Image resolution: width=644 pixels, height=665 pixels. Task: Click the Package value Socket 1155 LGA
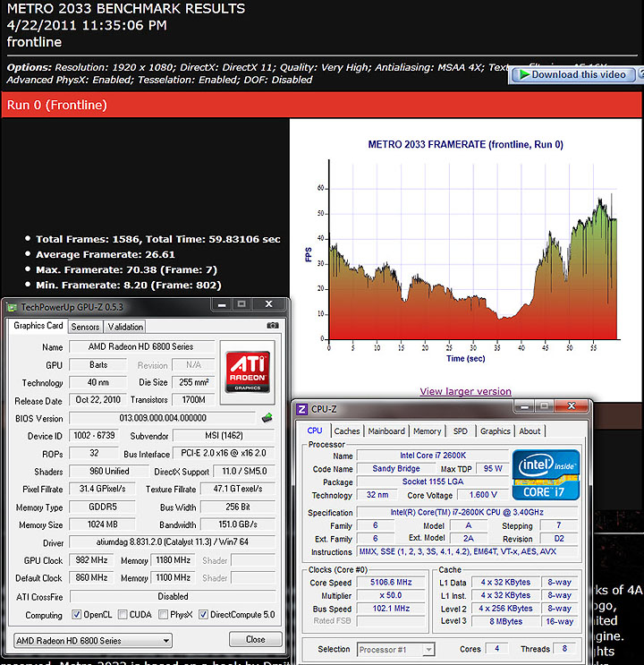(433, 482)
